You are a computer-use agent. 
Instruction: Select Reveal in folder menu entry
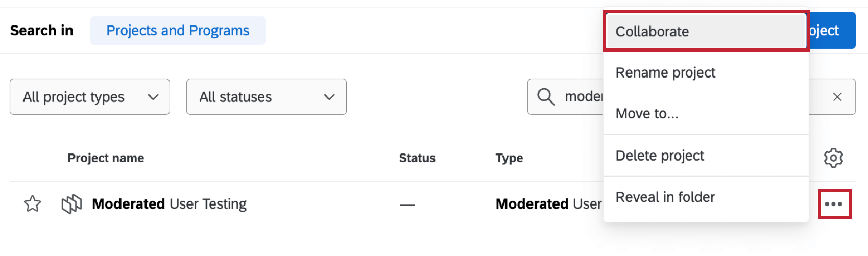pyautogui.click(x=665, y=197)
